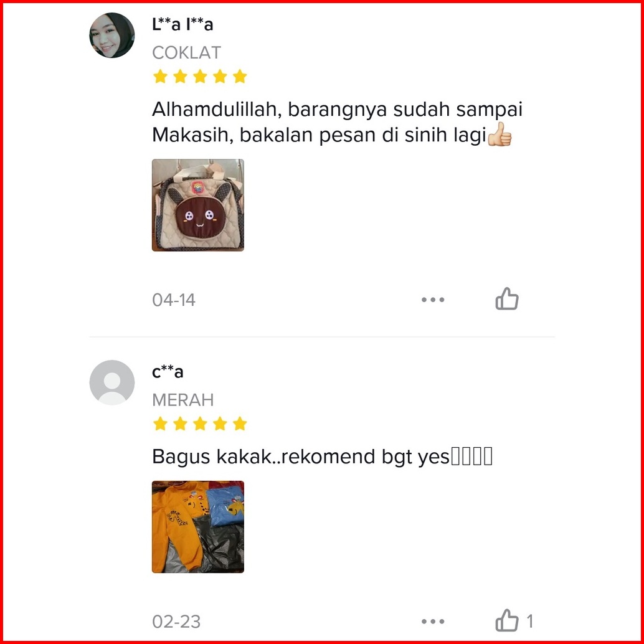Open the username c**a
The height and width of the screenshot is (644, 644).
[168, 372]
